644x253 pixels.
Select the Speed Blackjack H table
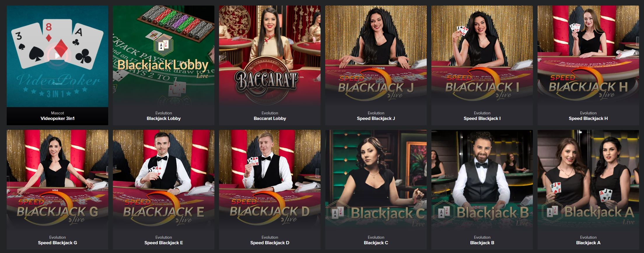(588, 55)
